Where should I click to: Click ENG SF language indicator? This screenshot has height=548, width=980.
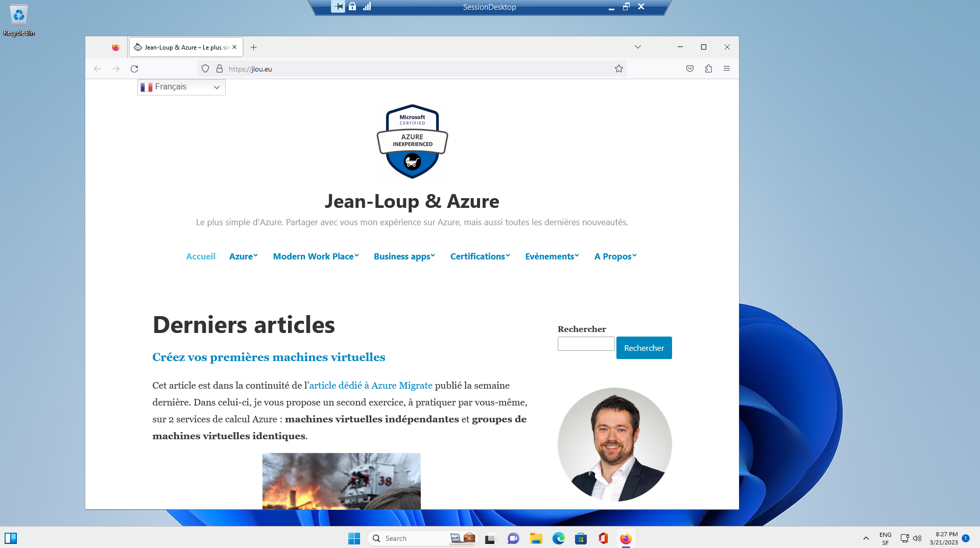click(x=886, y=538)
